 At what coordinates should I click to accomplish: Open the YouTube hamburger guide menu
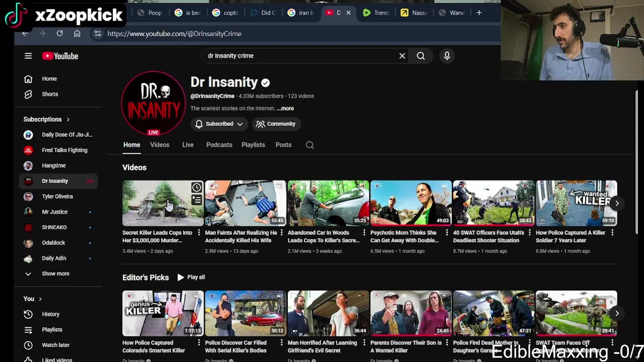click(28, 56)
